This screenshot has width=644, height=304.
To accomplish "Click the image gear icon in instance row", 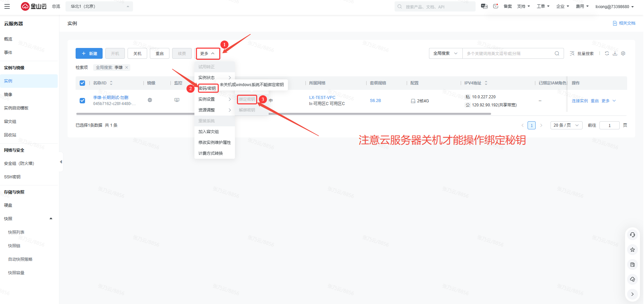I will [x=150, y=100].
